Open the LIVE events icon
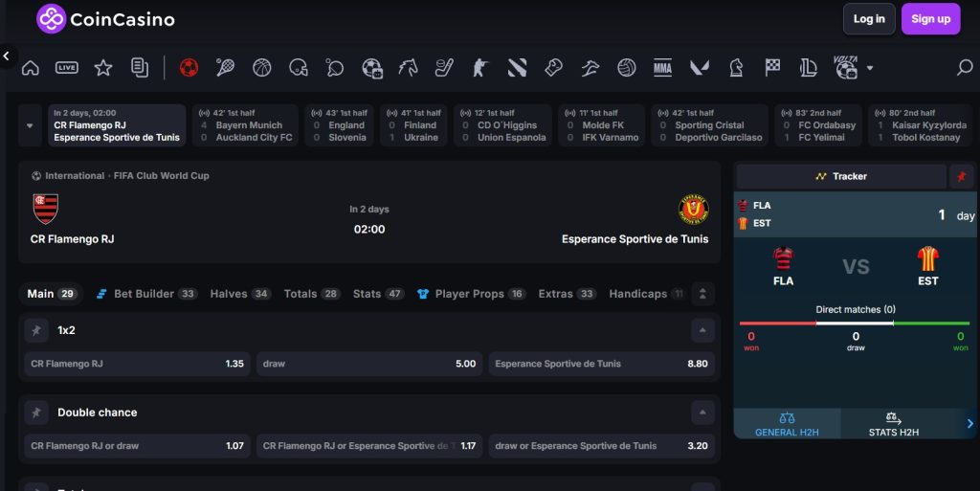 (67, 67)
